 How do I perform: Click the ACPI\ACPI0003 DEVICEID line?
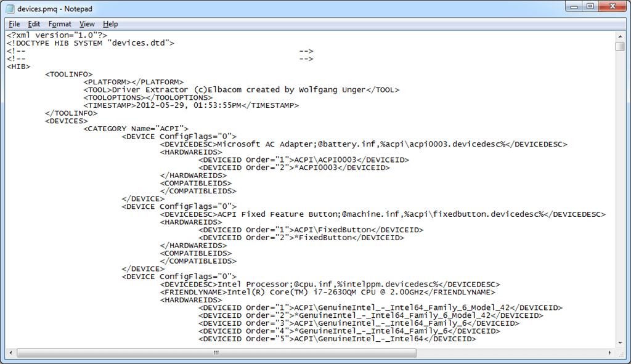pyautogui.click(x=304, y=160)
